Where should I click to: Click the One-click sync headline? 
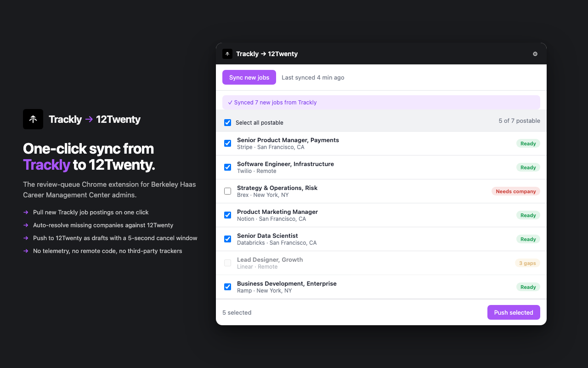click(89, 156)
